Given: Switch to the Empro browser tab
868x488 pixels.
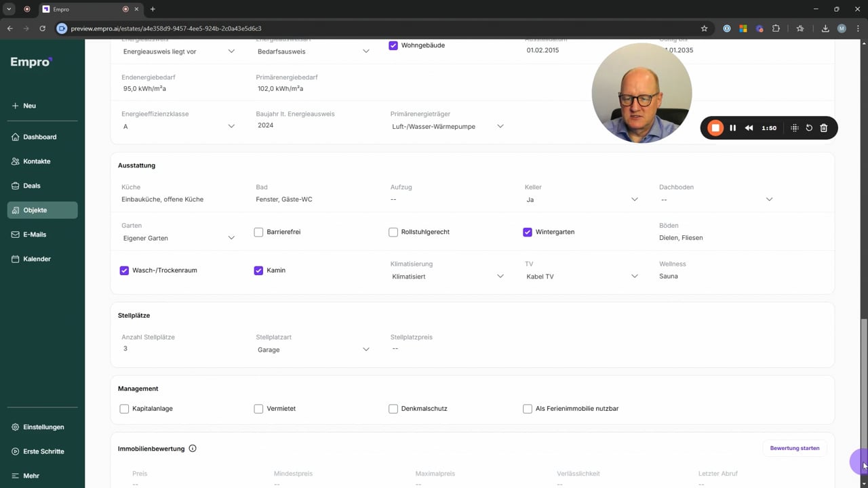Looking at the screenshot, I should click(90, 9).
